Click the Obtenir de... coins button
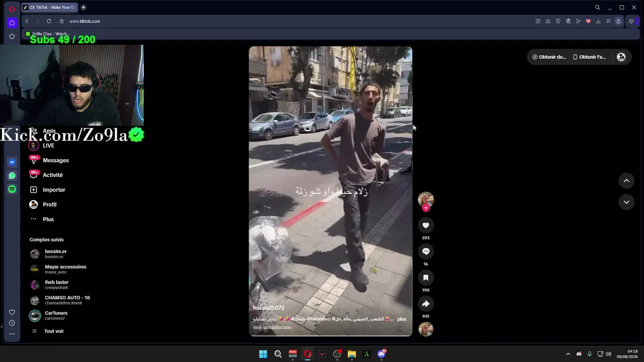This screenshot has width=644, height=362. (x=549, y=57)
